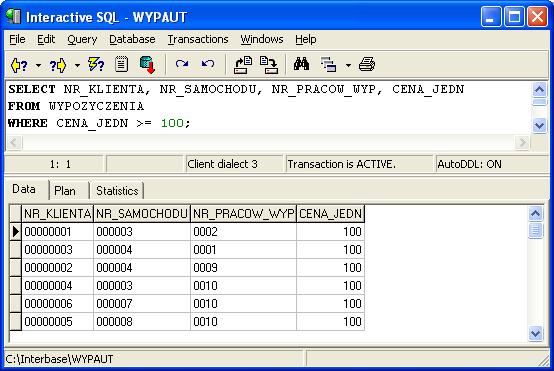Open the Transactions menu
Image resolution: width=554 pixels, height=371 pixels.
[x=198, y=39]
